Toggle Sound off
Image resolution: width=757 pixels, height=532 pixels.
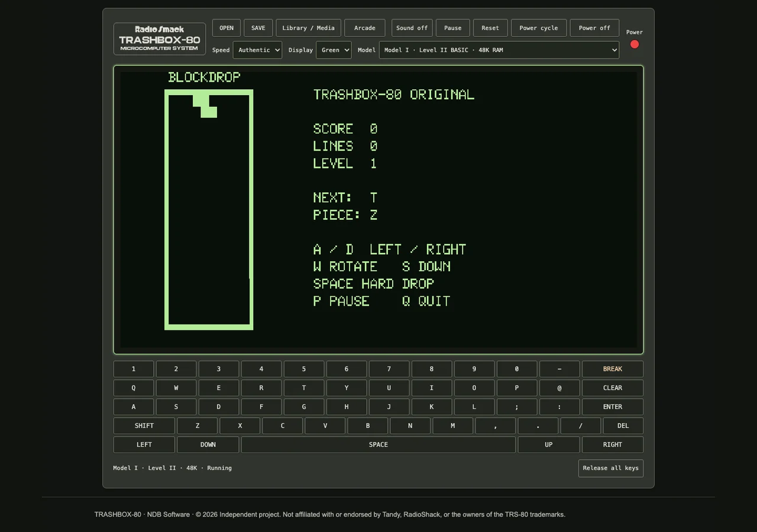(x=412, y=28)
